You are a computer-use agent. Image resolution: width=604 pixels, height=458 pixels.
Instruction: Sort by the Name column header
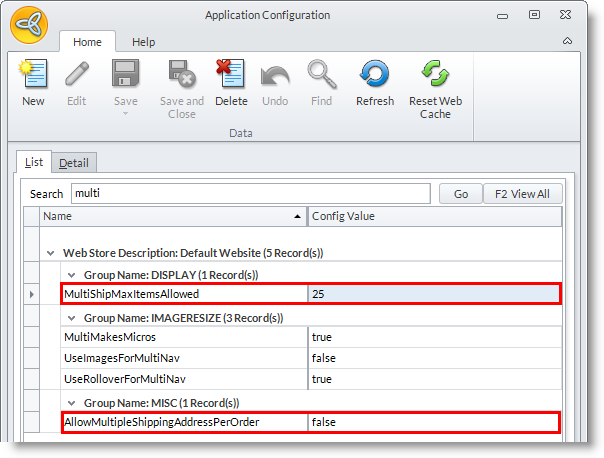172,216
